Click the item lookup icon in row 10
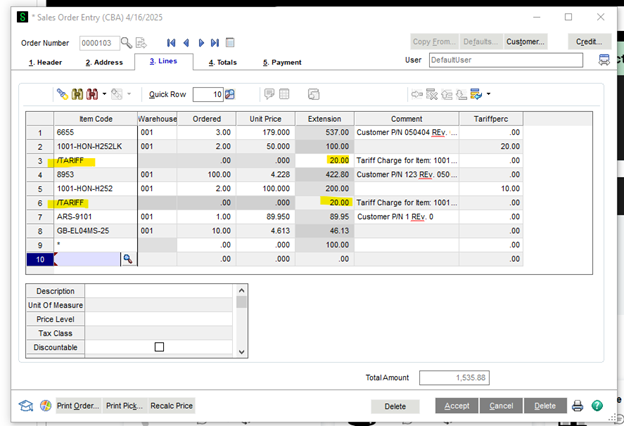The height and width of the screenshot is (426, 624). 127,258
